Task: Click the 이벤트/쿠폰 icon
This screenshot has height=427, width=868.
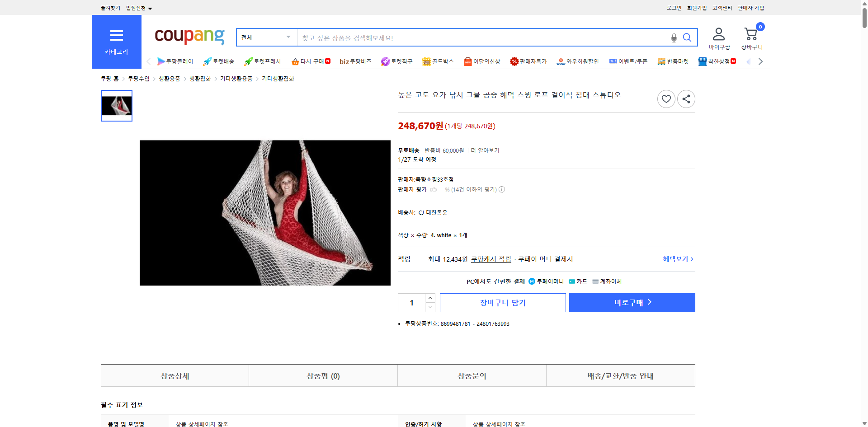Action: pyautogui.click(x=628, y=61)
